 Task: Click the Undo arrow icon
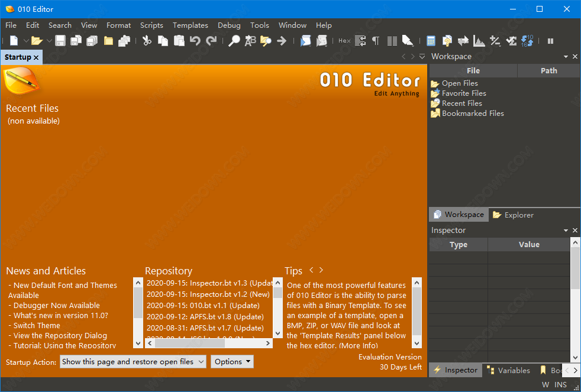pyautogui.click(x=195, y=41)
